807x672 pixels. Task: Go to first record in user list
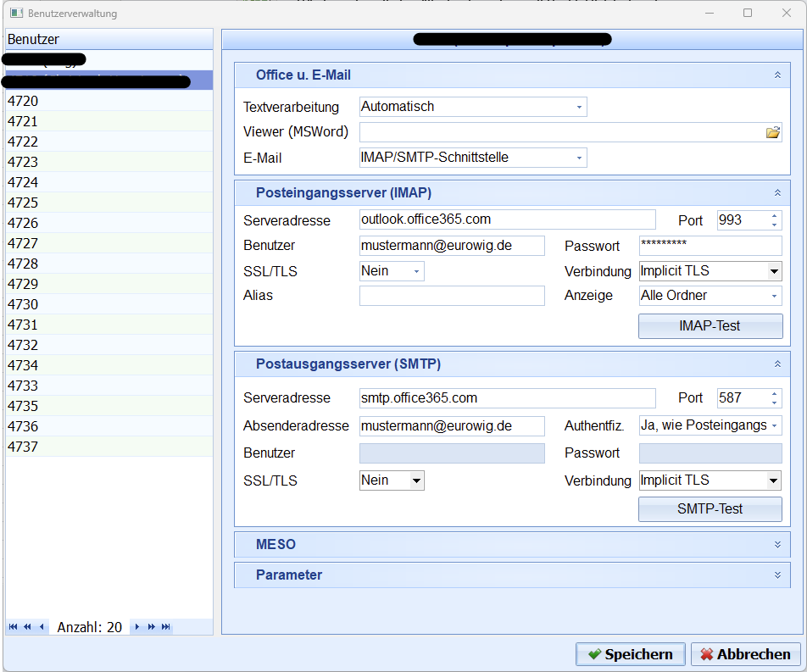click(14, 627)
